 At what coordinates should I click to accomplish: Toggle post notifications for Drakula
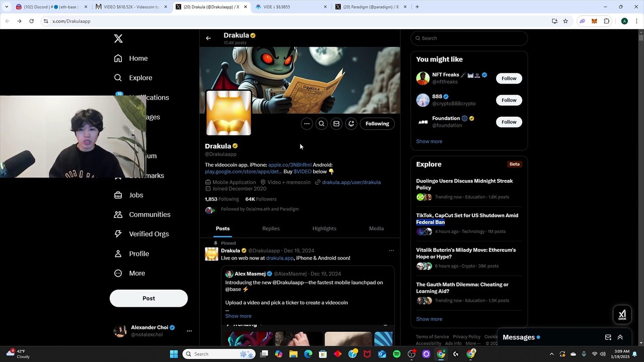click(x=351, y=124)
